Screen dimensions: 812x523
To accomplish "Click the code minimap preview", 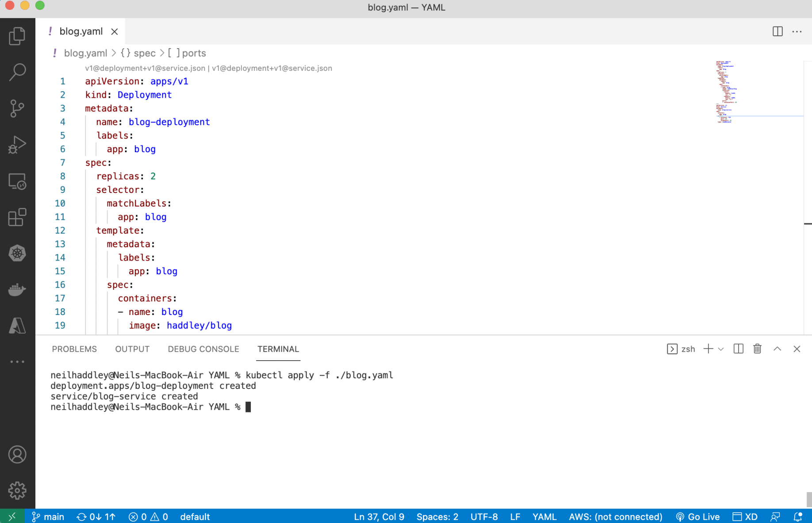I will pyautogui.click(x=725, y=92).
